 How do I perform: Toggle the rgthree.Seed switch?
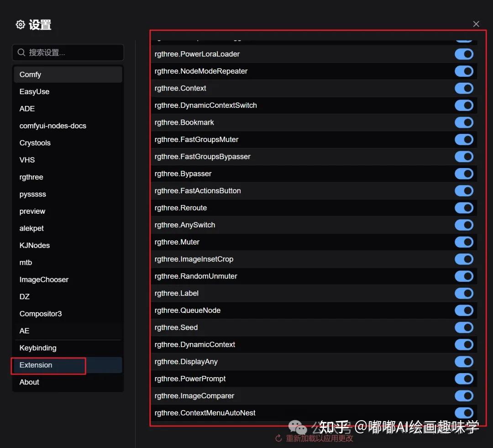(x=464, y=327)
